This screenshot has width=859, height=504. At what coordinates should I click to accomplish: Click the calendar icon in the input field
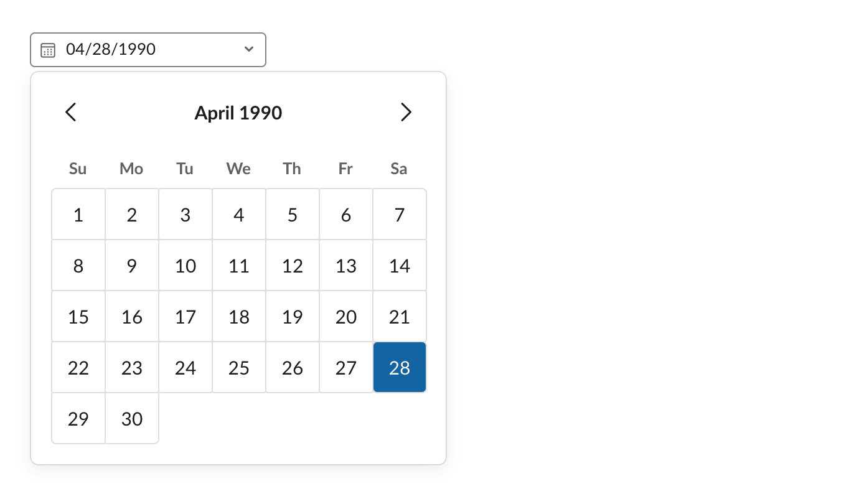pyautogui.click(x=48, y=50)
